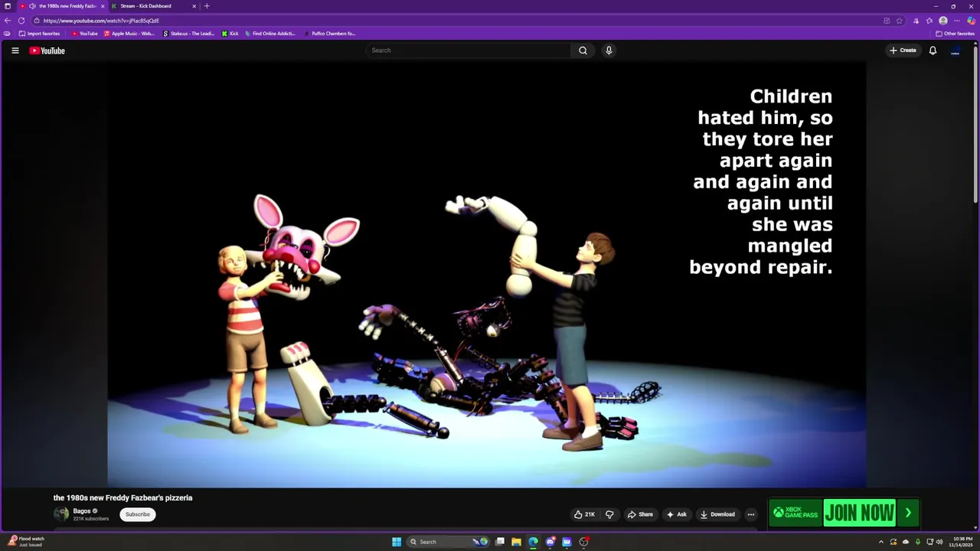Screen dimensions: 980x551
Task: Share the video
Action: click(x=640, y=514)
